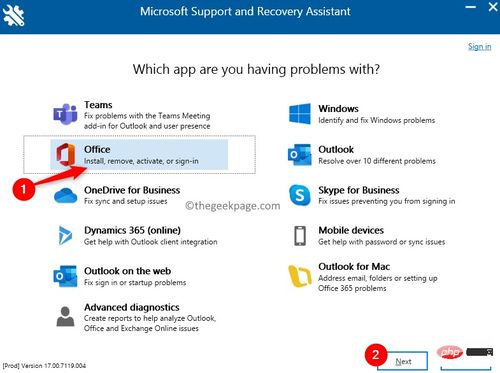Click 'Get help with Outlook client integration'
The image size is (500, 373).
(151, 242)
